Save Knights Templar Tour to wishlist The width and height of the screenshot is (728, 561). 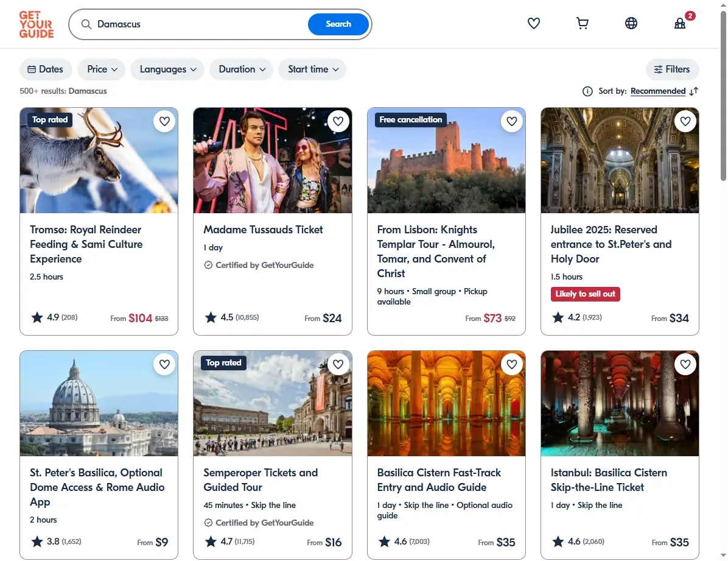click(512, 121)
